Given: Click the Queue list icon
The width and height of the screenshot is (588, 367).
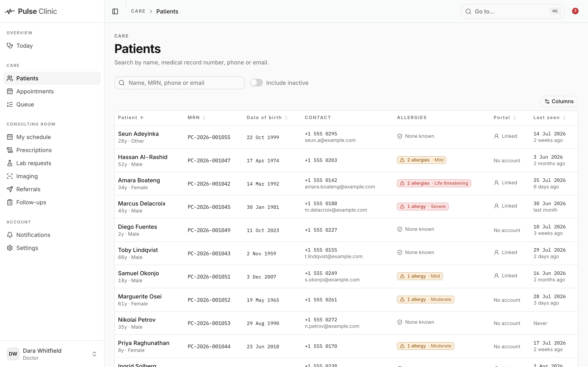Looking at the screenshot, I should [10, 104].
